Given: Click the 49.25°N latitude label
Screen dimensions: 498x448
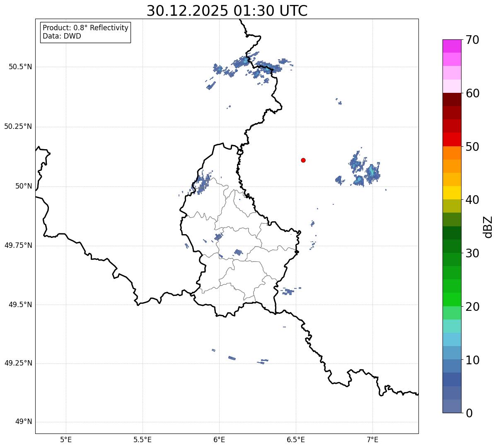Looking at the screenshot, I should tap(18, 363).
